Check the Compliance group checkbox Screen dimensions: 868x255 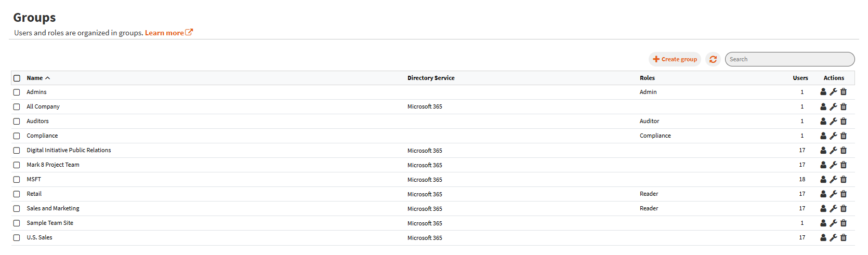pos(17,136)
